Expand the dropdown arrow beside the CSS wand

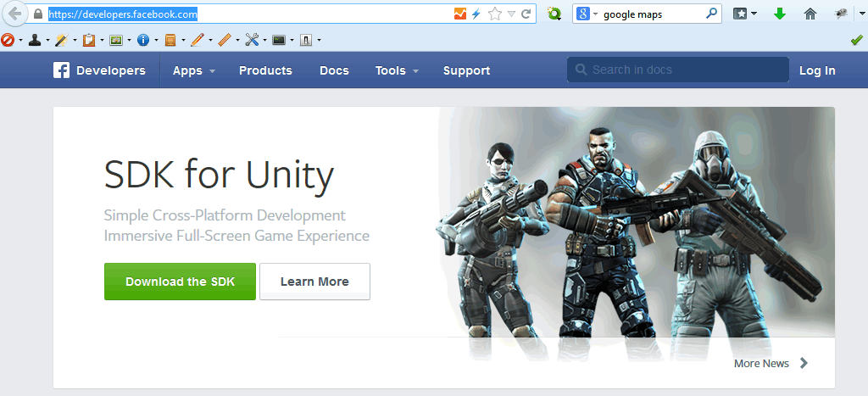click(75, 41)
